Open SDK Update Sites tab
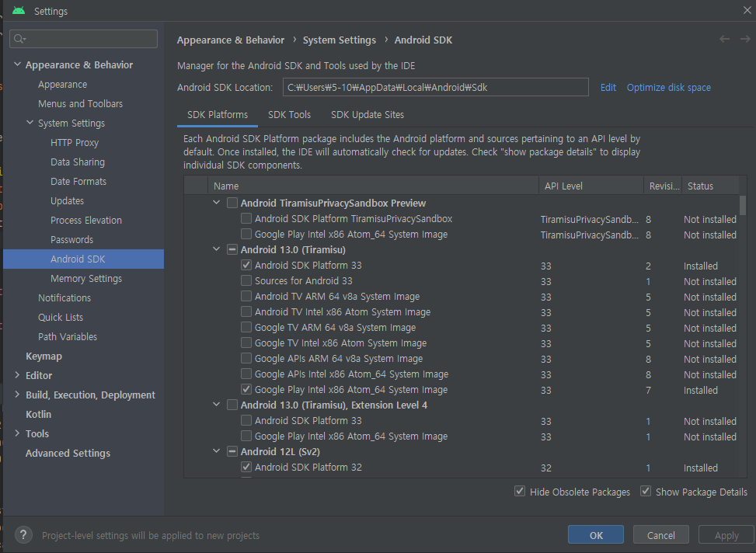 368,115
